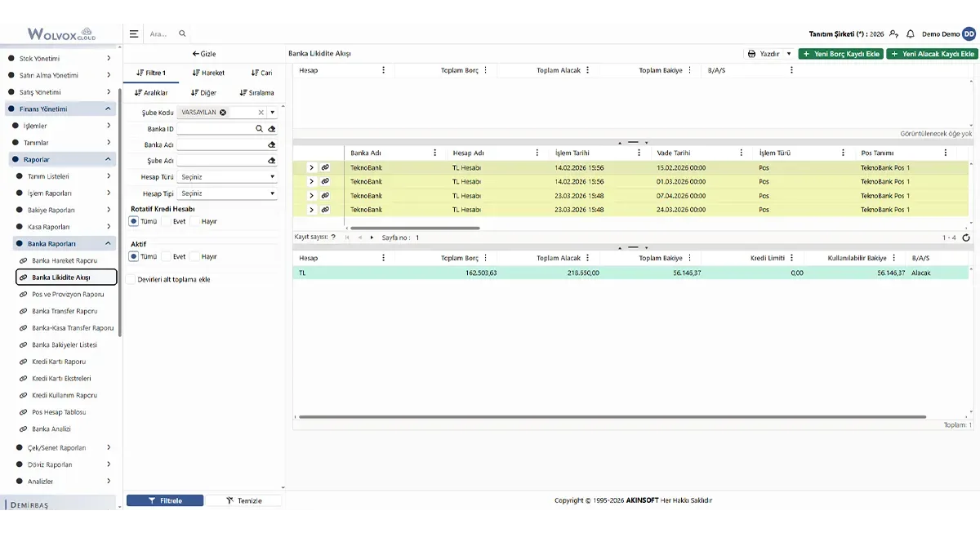
Task: Open Hesap Adı column options menu
Action: (x=537, y=153)
